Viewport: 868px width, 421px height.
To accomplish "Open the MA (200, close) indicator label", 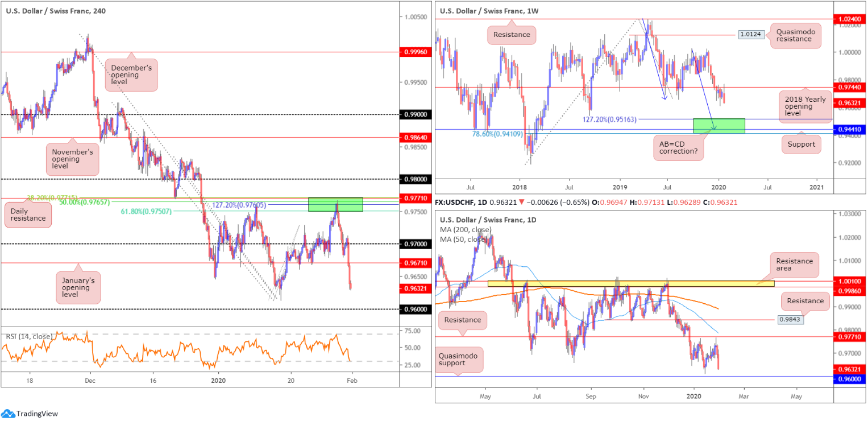I will pyautogui.click(x=464, y=229).
